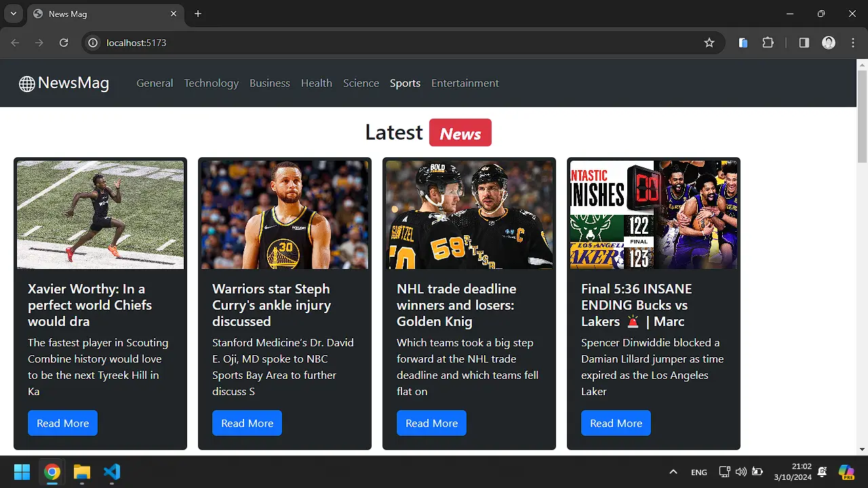Open Visual Studio Code from taskbar
This screenshot has height=488, width=868.
click(x=112, y=472)
